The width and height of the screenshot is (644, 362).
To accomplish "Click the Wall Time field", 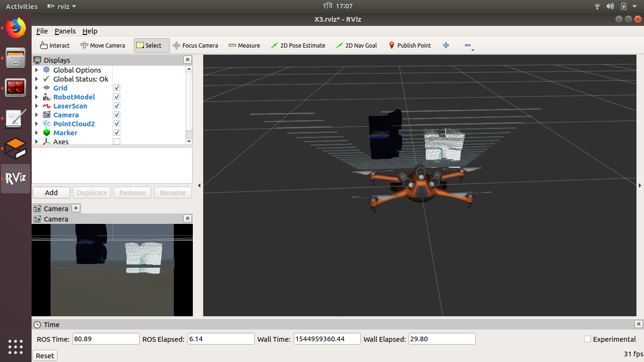I will [x=327, y=339].
